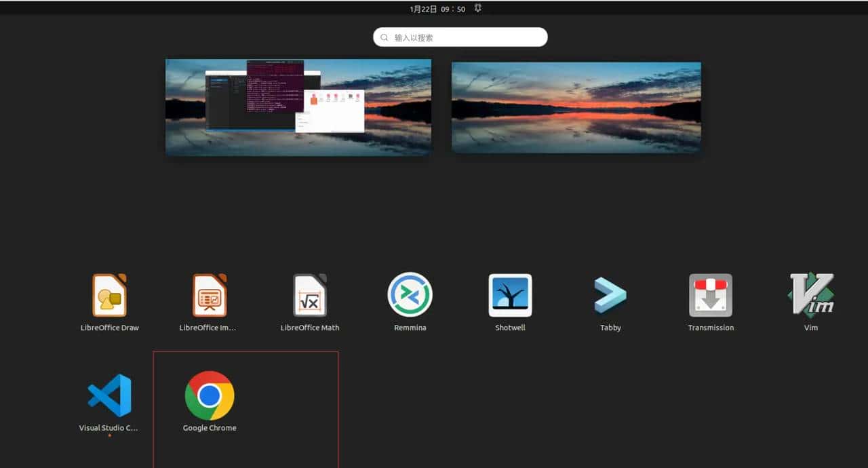Open LibreOffice Math
The image size is (868, 468).
click(309, 295)
